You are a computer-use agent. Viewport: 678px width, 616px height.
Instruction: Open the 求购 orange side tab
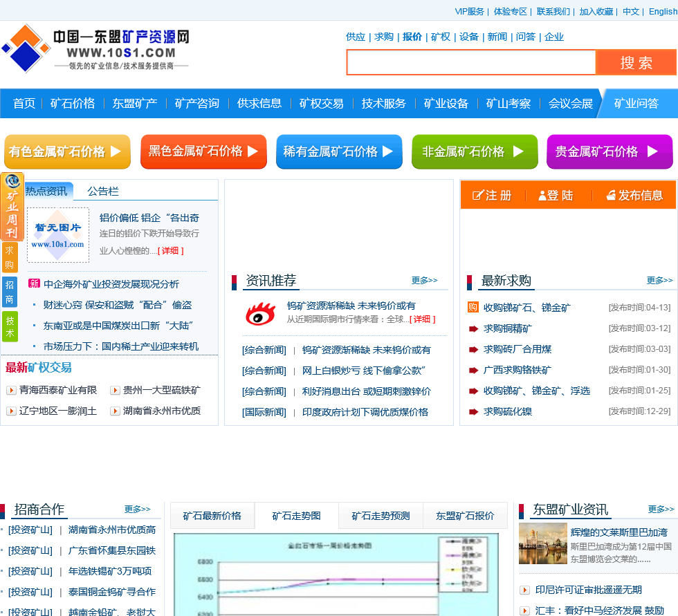10,257
